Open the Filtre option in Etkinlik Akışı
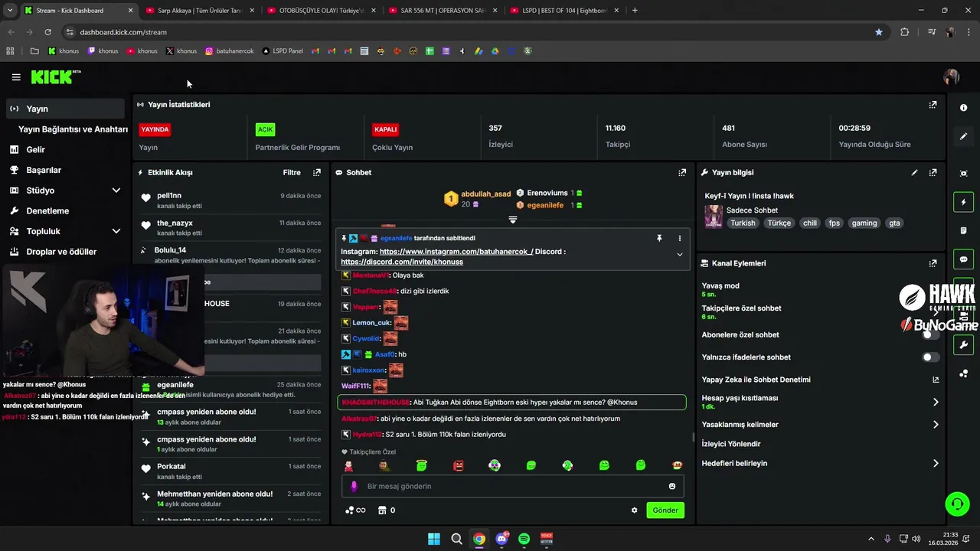The width and height of the screenshot is (980, 551). [292, 173]
